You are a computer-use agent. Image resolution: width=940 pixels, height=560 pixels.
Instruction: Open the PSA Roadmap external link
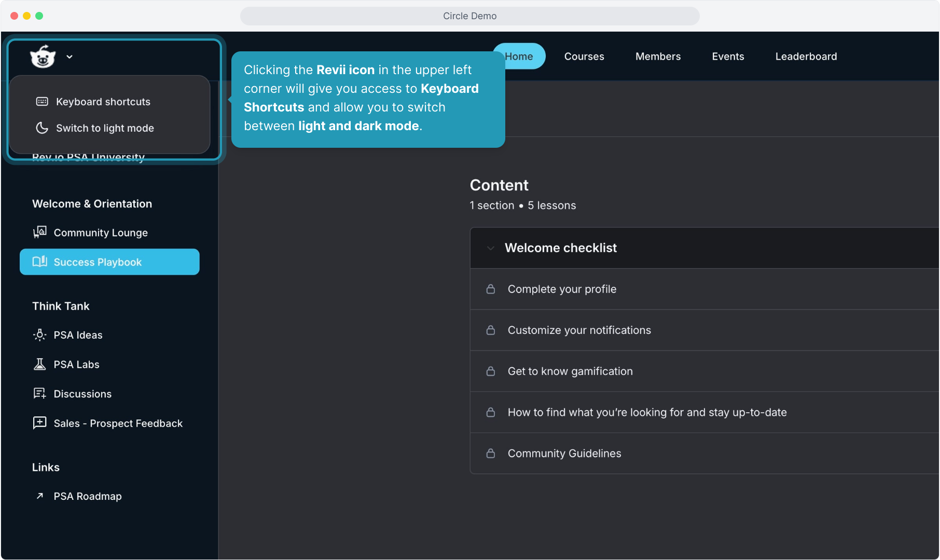pyautogui.click(x=87, y=496)
